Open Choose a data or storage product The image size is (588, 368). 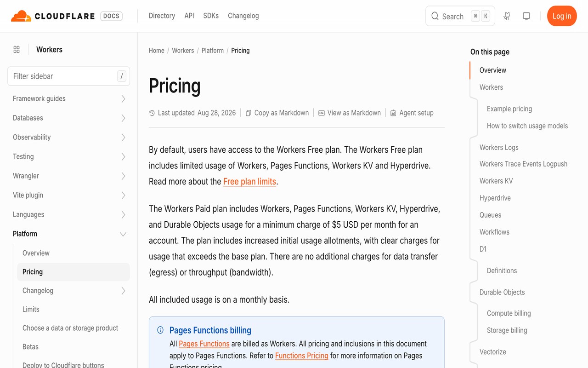pos(73,328)
